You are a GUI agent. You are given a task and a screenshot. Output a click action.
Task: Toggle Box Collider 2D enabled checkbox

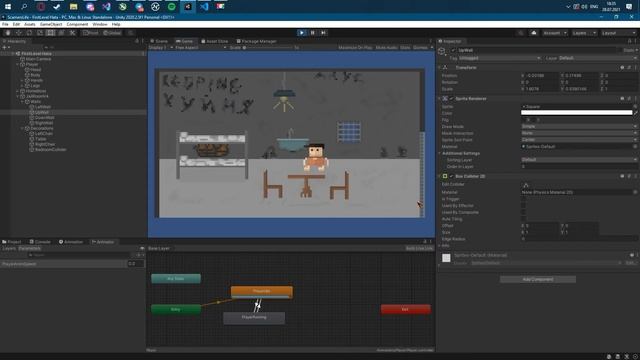click(x=451, y=176)
